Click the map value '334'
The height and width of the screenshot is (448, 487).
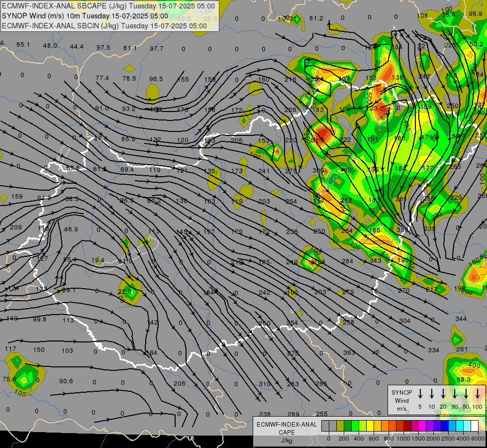point(434,350)
